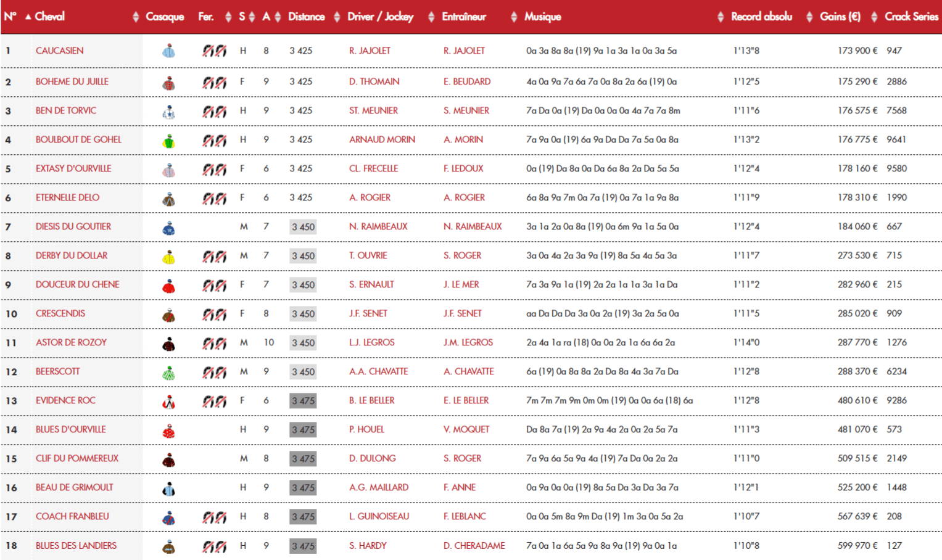
Task: Click the casaque icon for CLIF DU POMMEREUX
Action: (168, 459)
